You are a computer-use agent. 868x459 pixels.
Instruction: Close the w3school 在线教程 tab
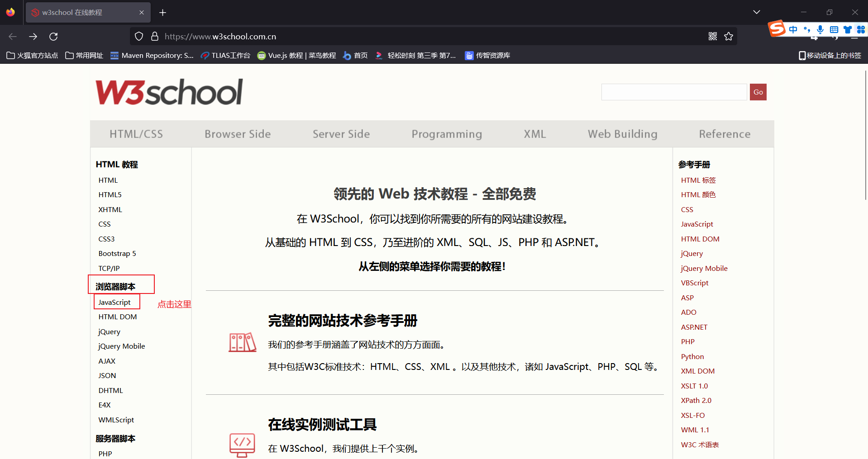142,13
